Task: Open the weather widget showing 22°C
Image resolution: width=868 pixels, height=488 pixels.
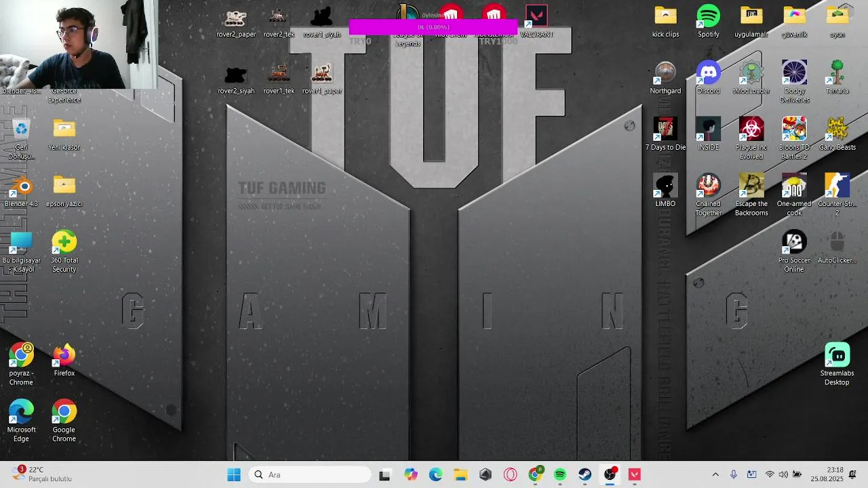Action: (x=41, y=474)
